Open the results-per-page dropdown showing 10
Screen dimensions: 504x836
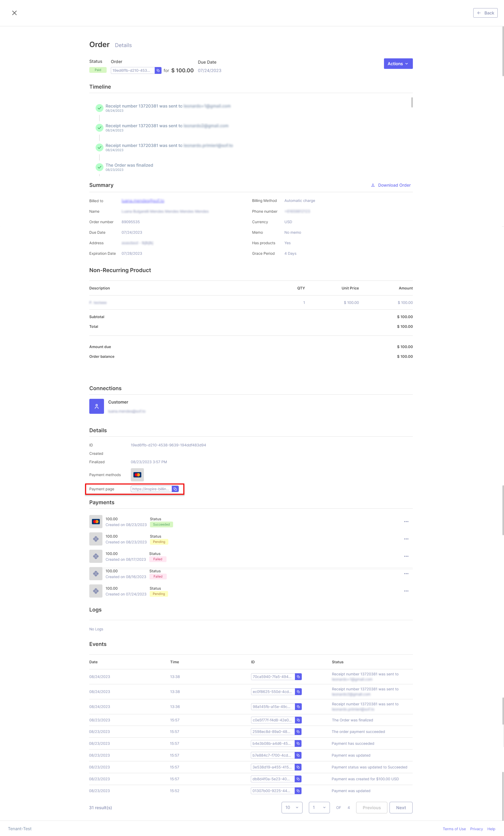pyautogui.click(x=292, y=807)
